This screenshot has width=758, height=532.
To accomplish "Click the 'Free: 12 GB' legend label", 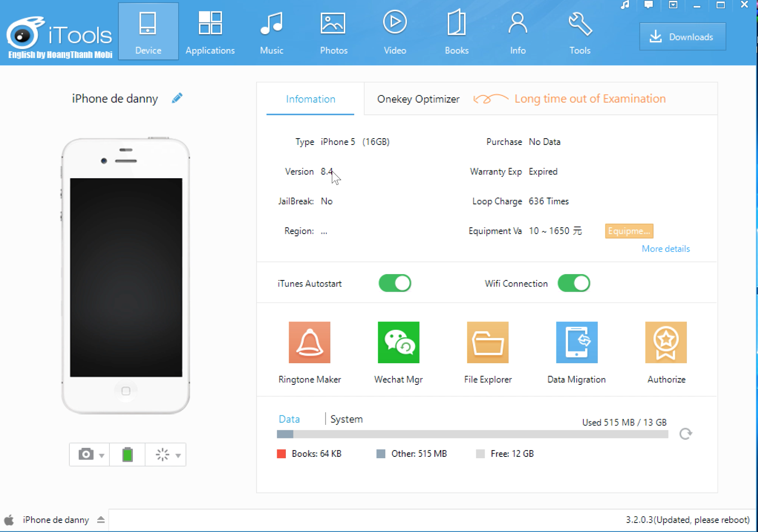I will click(512, 454).
